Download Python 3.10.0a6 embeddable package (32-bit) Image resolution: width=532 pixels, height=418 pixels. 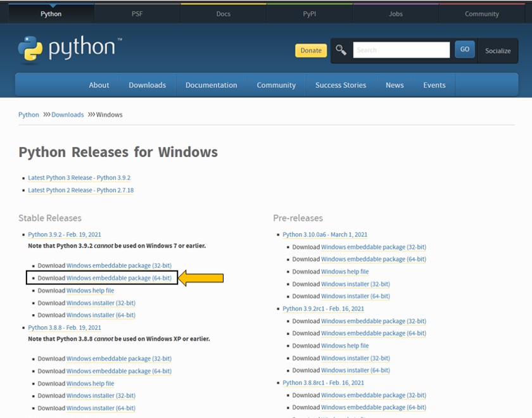pyautogui.click(x=374, y=247)
